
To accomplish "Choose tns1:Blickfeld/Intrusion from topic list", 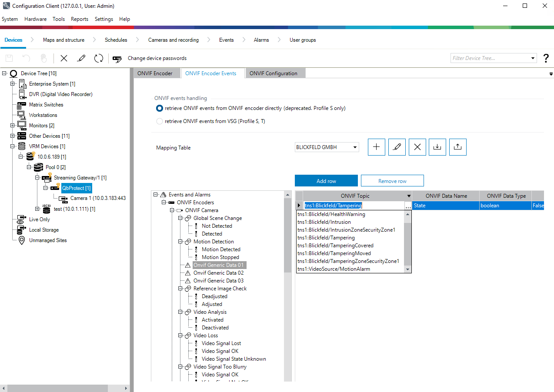I will pyautogui.click(x=324, y=222).
